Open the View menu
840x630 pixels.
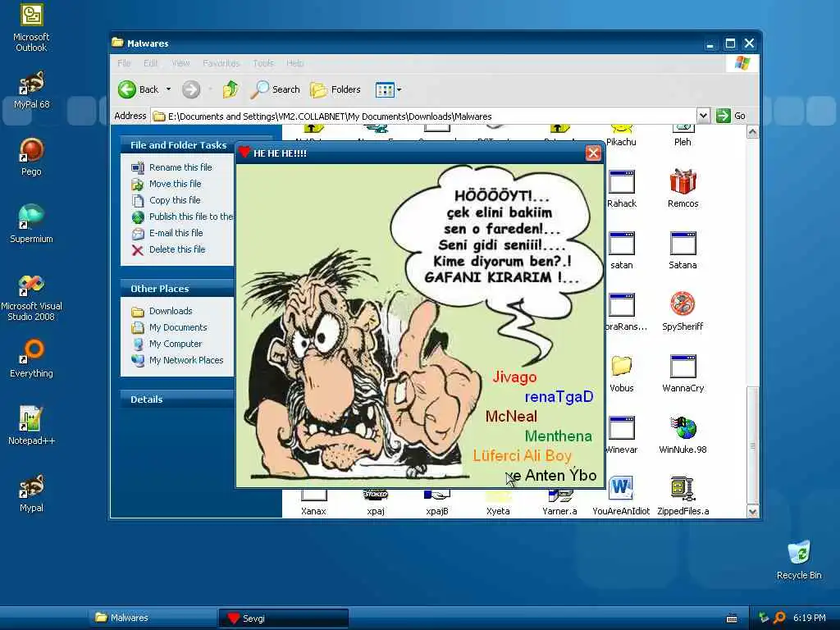pyautogui.click(x=180, y=63)
